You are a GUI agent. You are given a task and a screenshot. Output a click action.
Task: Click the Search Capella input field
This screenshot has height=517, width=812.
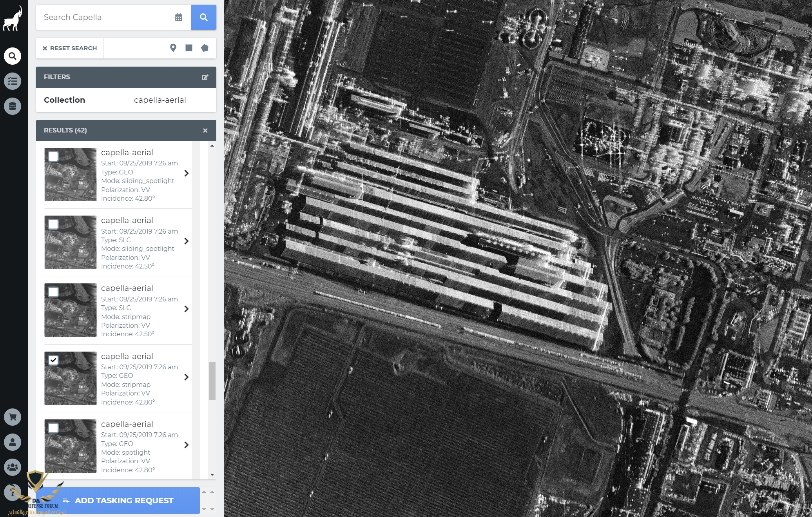[106, 17]
